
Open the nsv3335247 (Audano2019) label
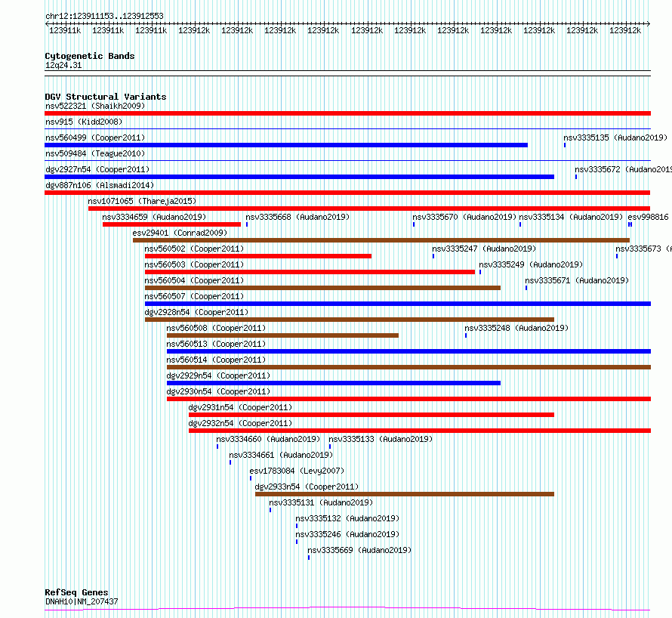484,249
